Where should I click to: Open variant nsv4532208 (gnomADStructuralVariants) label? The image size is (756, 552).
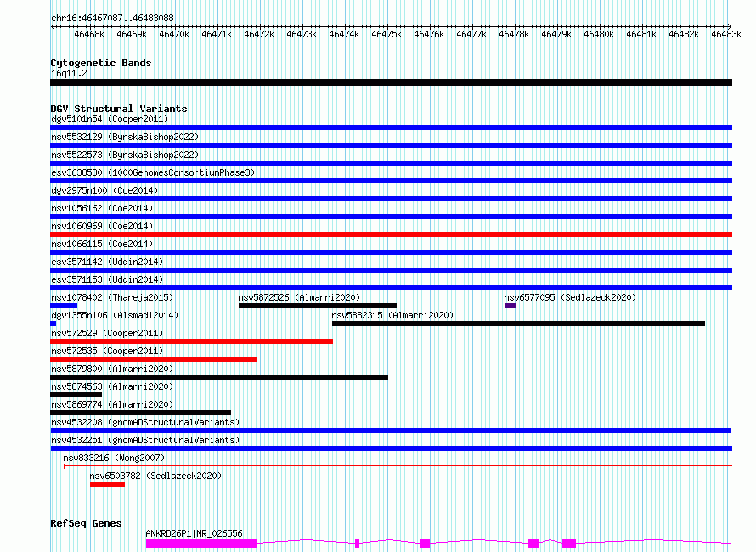click(x=145, y=422)
